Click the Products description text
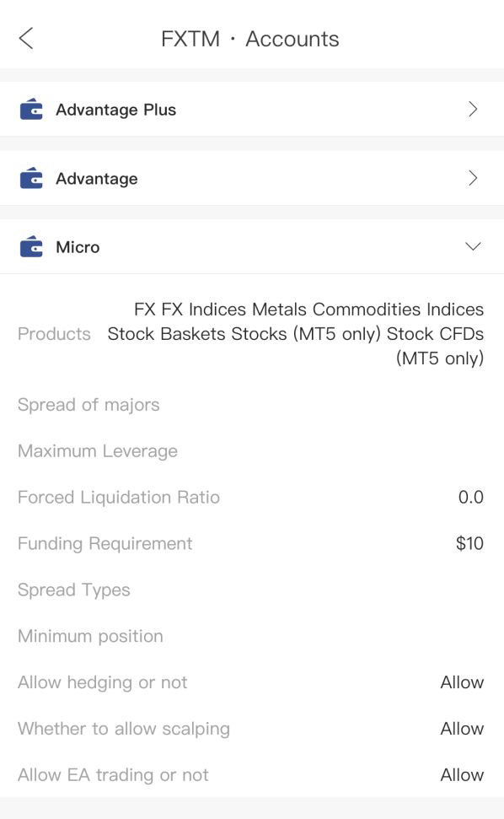The height and width of the screenshot is (819, 504). coord(295,334)
